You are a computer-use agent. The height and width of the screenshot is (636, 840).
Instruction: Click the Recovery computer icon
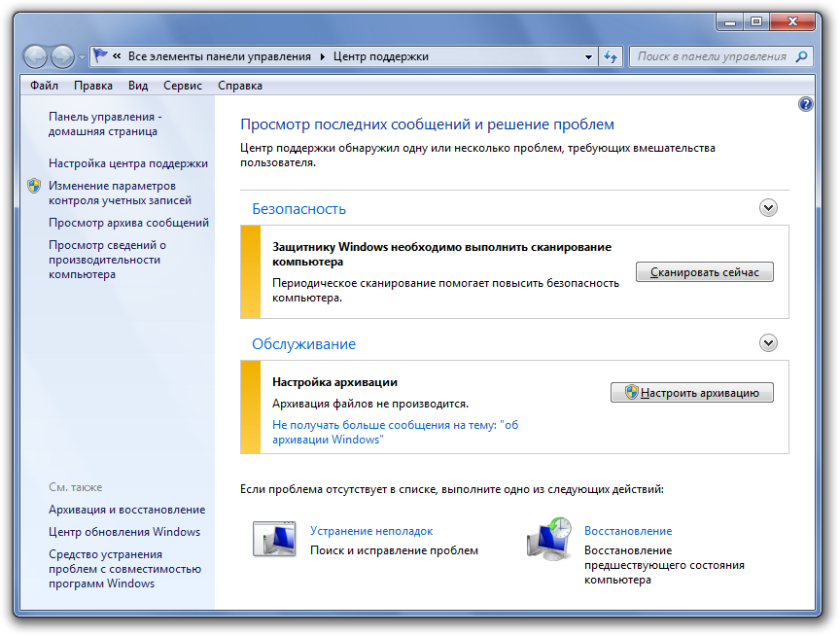[548, 539]
